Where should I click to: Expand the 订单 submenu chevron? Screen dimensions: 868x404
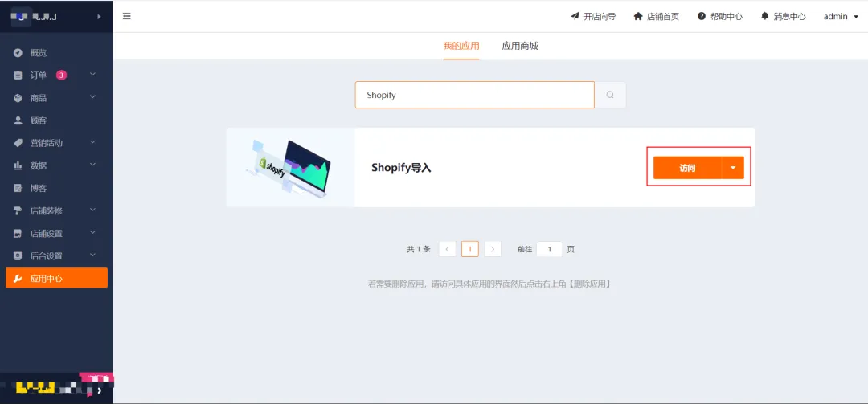point(92,74)
